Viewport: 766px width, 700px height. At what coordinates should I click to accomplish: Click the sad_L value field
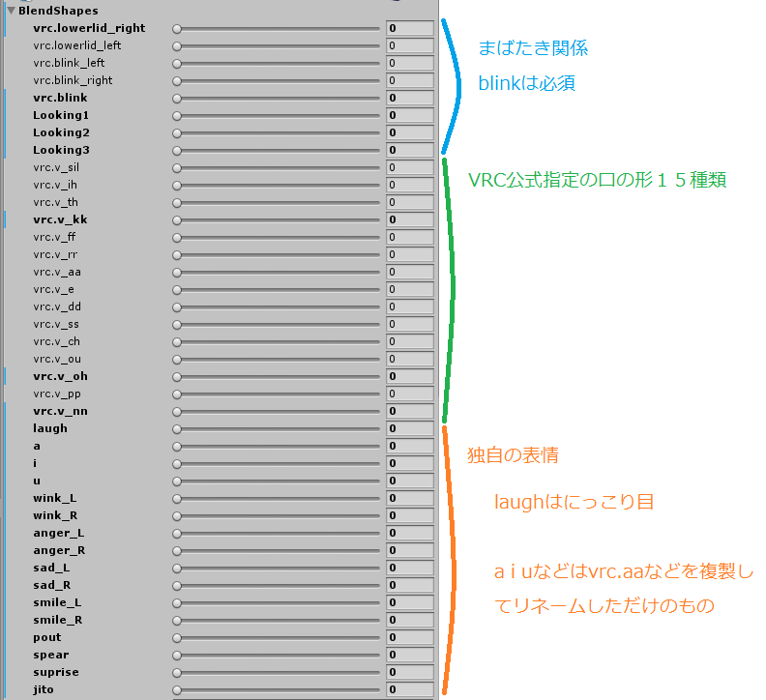(x=409, y=569)
